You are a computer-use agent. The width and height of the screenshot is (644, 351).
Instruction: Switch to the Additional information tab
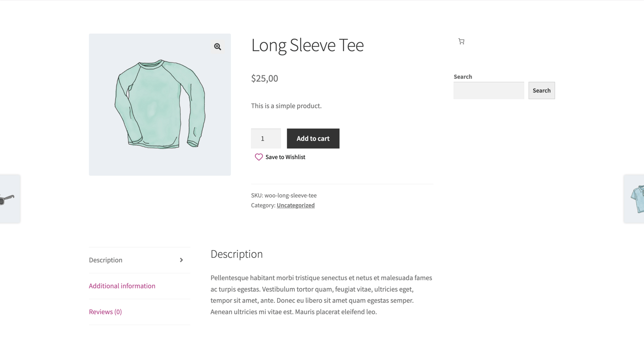(x=122, y=286)
